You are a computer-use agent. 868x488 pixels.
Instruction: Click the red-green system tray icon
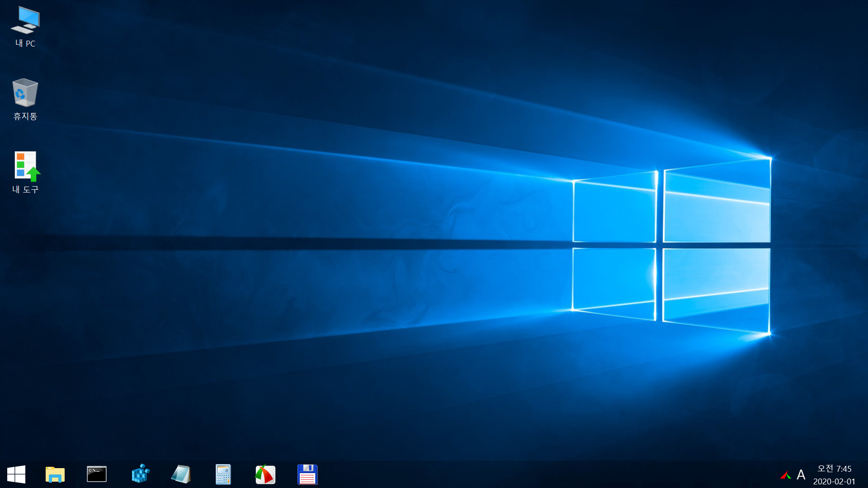pyautogui.click(x=786, y=475)
